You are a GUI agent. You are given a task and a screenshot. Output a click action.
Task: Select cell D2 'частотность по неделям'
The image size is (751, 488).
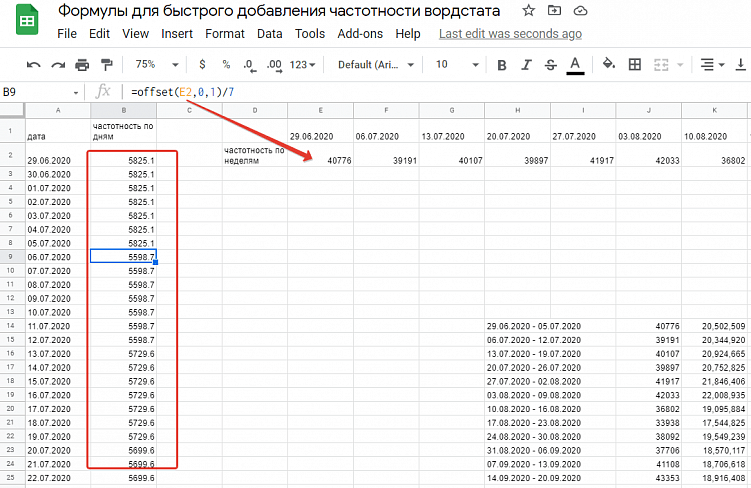(255, 155)
